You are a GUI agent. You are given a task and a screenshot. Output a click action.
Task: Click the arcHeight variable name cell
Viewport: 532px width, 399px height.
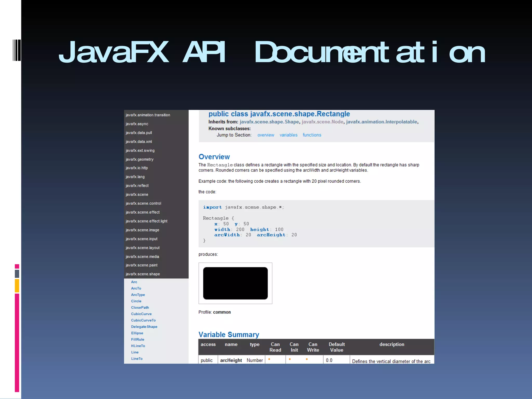coord(231,360)
